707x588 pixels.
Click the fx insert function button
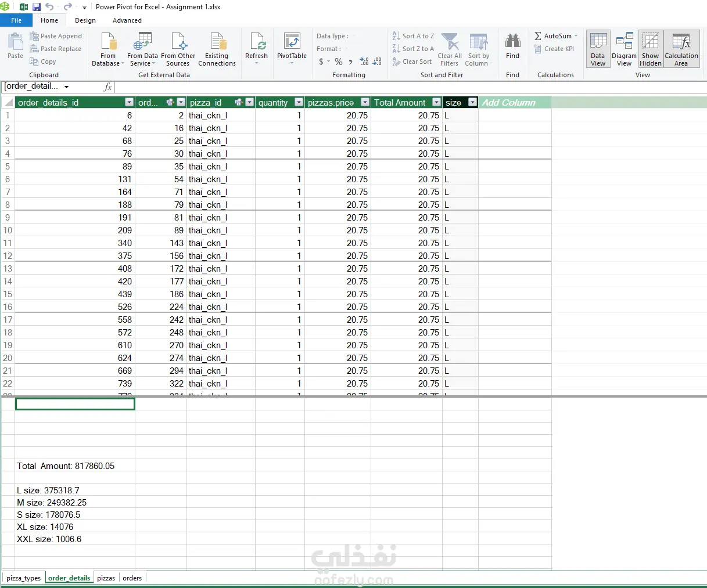(x=108, y=87)
